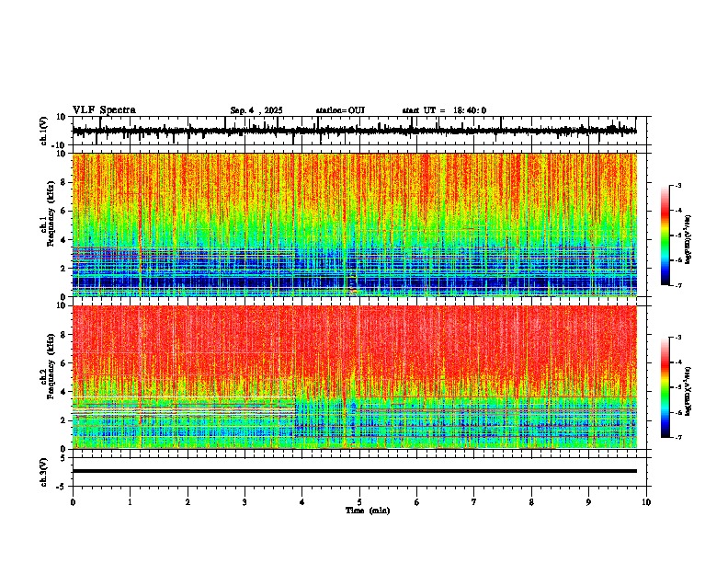728x563 pixels.
Task: Click the '-7' label below the ch.2 colorbar
Action: coord(678,438)
